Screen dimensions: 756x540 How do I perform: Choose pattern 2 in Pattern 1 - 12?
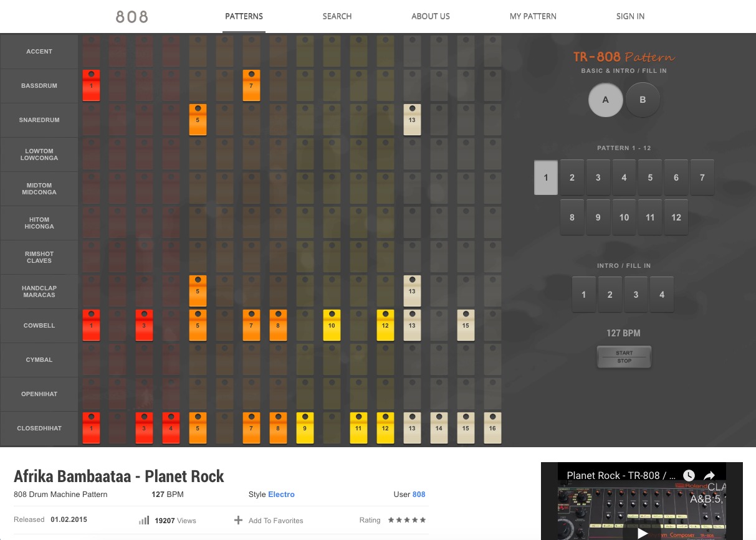click(572, 178)
